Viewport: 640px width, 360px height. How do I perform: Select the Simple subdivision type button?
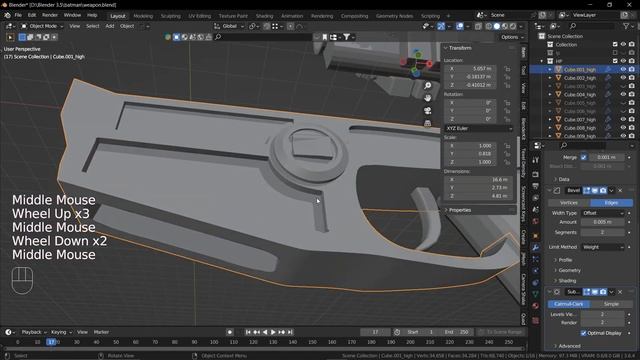(611, 304)
